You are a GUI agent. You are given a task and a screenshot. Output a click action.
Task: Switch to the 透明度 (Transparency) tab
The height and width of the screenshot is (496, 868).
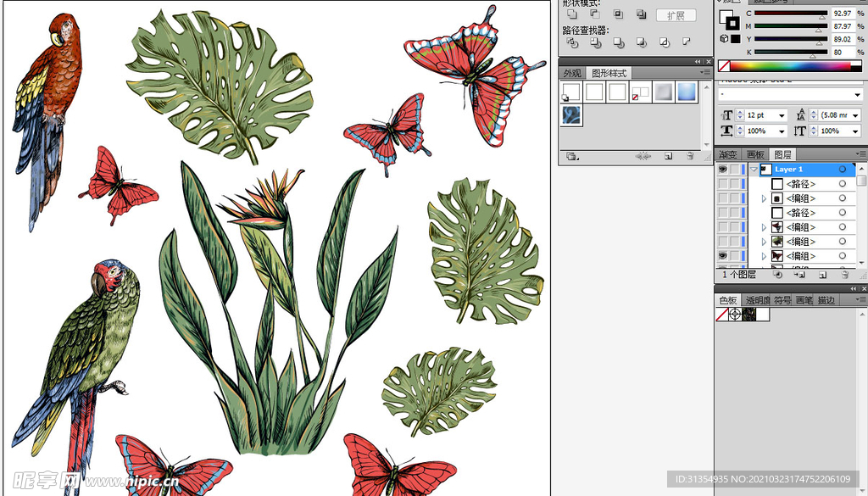point(757,301)
